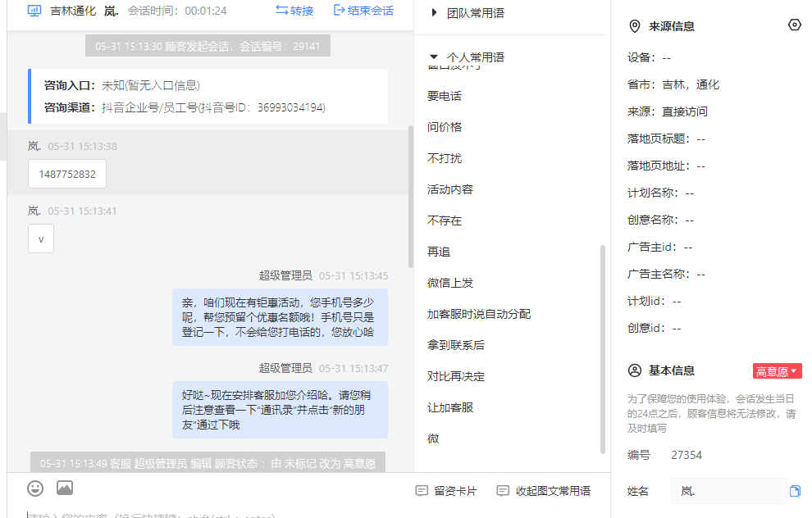
Task: Click the 咨询入口 未知 info line
Action: (121, 85)
